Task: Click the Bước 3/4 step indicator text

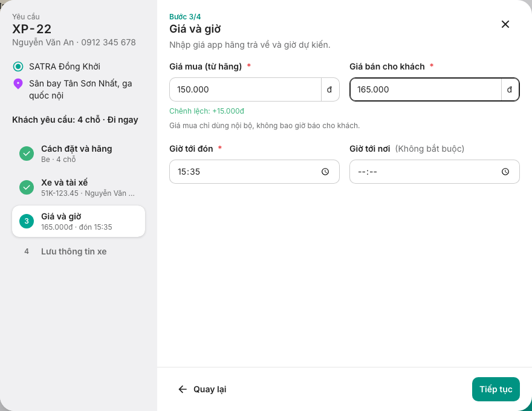Action: point(185,16)
